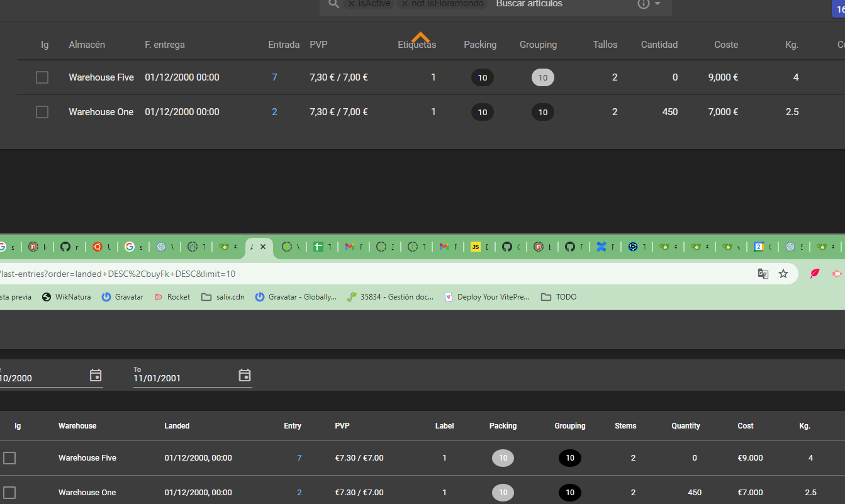Sort by F. entrega column header
The height and width of the screenshot is (504, 845).
(x=165, y=45)
